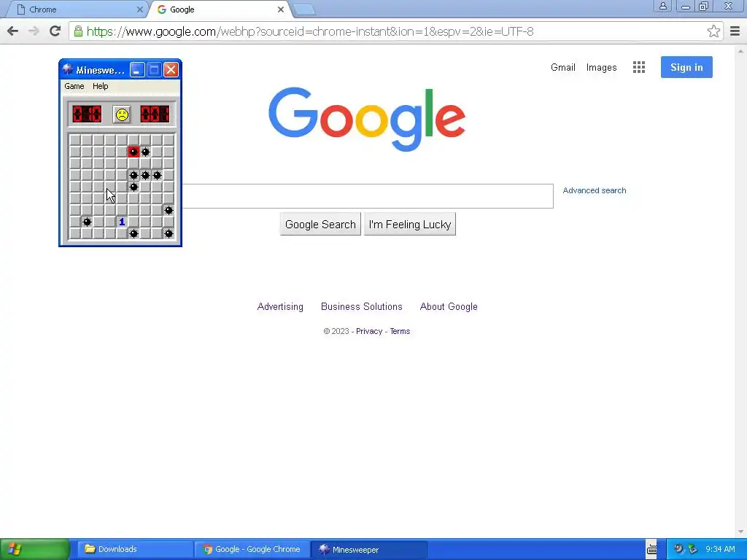747x560 pixels.
Task: Click the Chrome address bar URL
Action: pyautogui.click(x=310, y=31)
